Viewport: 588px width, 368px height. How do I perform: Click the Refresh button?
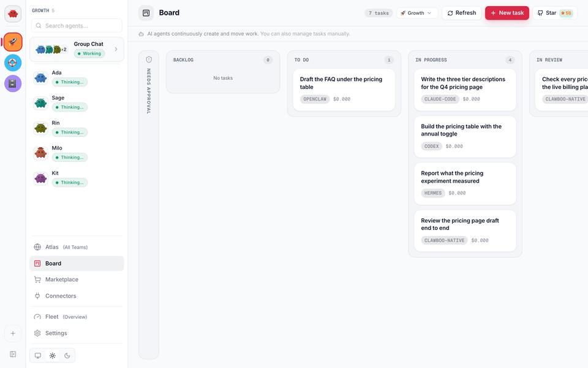pyautogui.click(x=461, y=13)
